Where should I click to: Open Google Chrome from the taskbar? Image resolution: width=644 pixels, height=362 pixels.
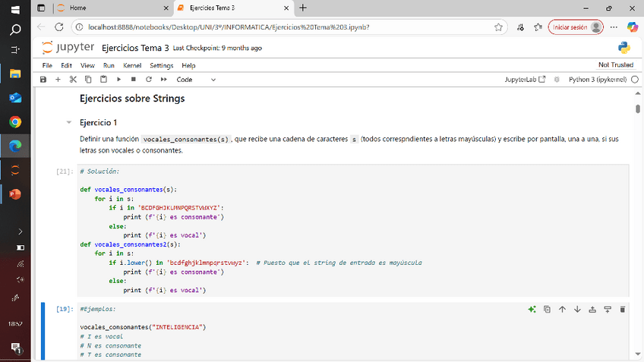pyautogui.click(x=15, y=122)
